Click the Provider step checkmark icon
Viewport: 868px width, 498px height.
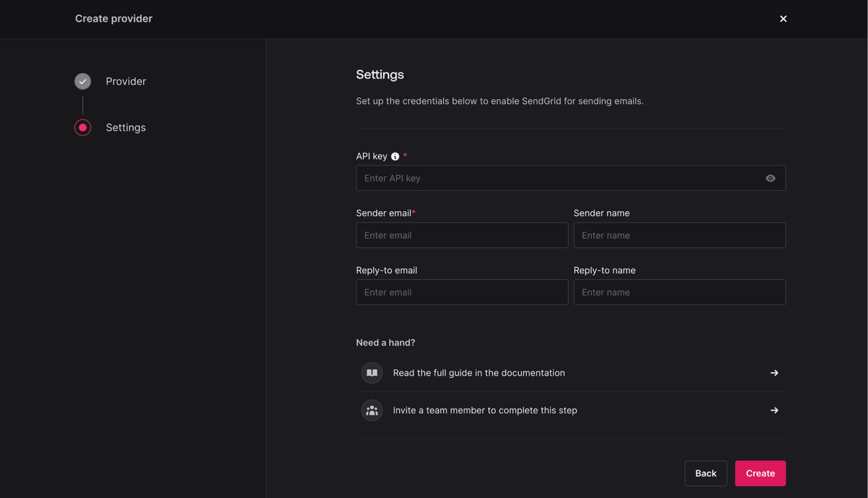(83, 81)
